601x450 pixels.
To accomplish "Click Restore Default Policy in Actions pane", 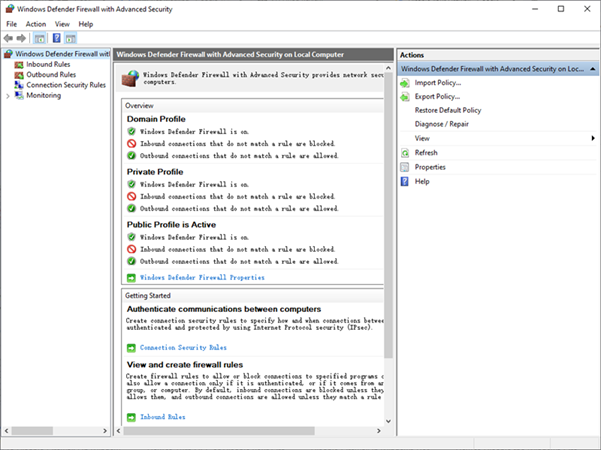I will (447, 110).
